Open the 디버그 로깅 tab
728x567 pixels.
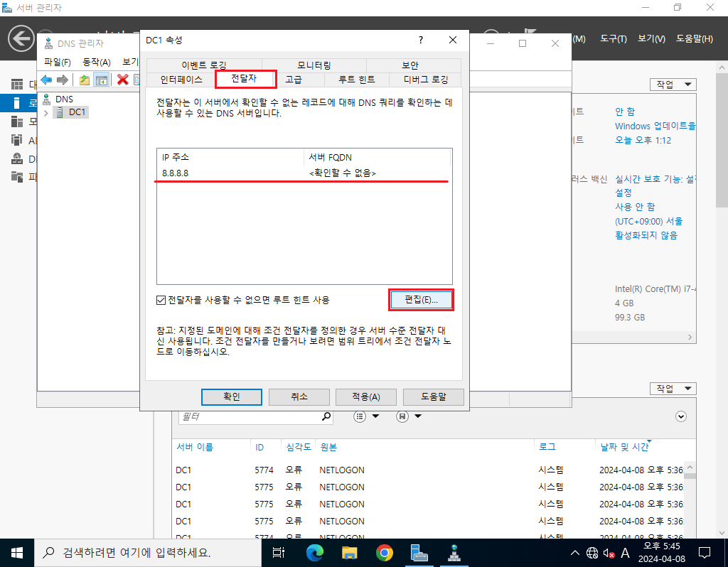coord(426,80)
